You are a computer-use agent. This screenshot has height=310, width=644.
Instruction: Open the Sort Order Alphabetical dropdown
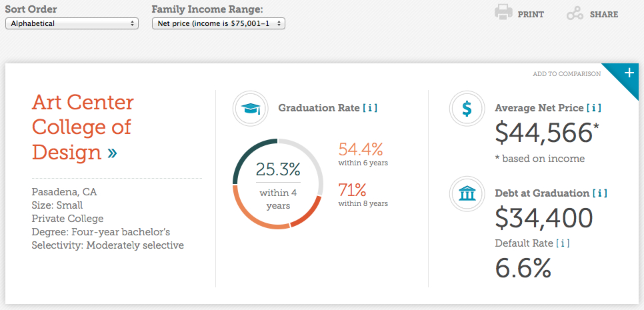coord(72,23)
